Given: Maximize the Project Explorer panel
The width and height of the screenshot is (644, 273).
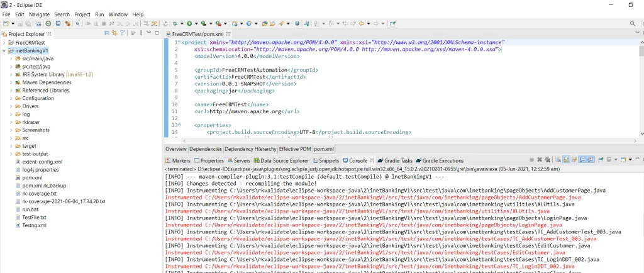Looking at the screenshot, I should (x=157, y=33).
